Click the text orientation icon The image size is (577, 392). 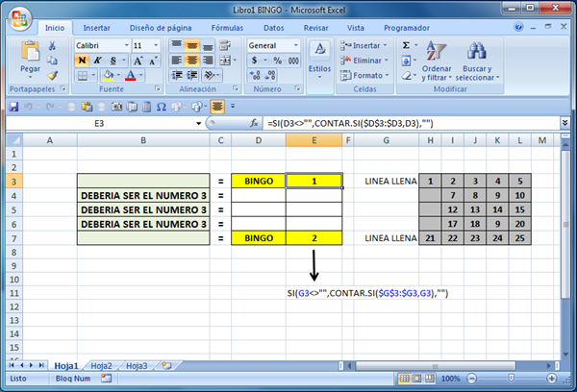210,75
